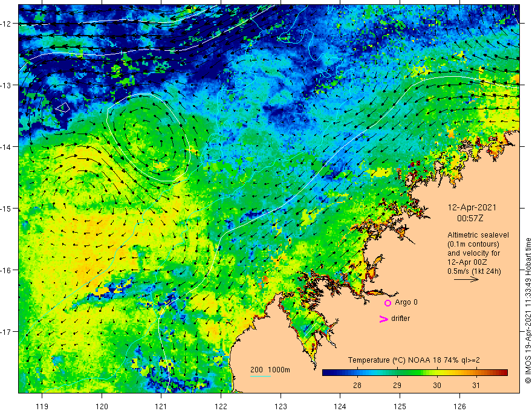Click the color bar value 30
The image size is (532, 411).
(437, 385)
